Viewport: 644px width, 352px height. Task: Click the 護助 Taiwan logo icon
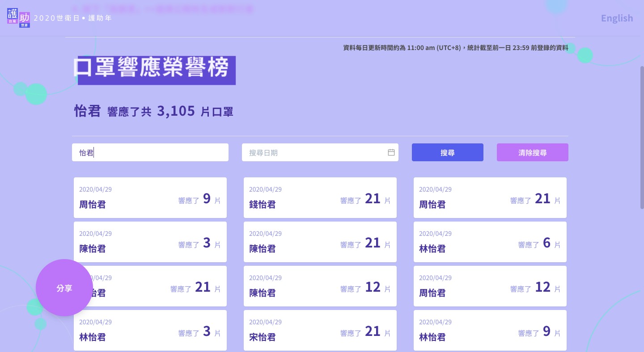point(19,18)
